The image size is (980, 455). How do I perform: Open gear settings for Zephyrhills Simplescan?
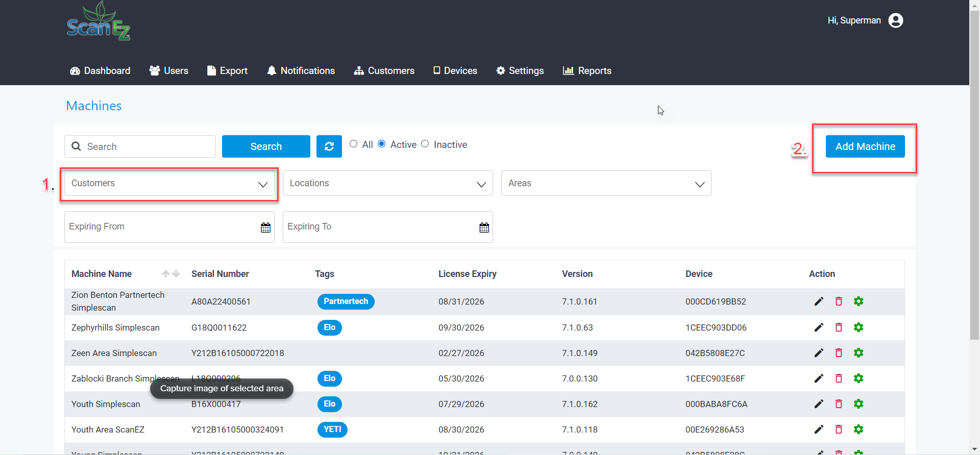click(x=859, y=327)
